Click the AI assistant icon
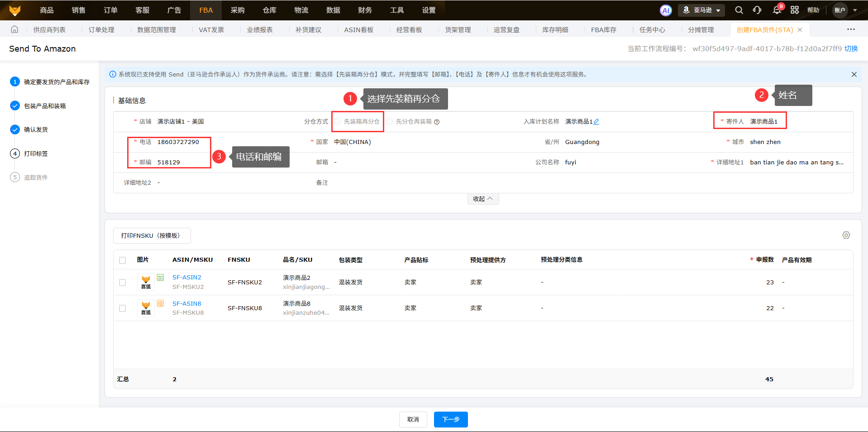 (x=666, y=10)
